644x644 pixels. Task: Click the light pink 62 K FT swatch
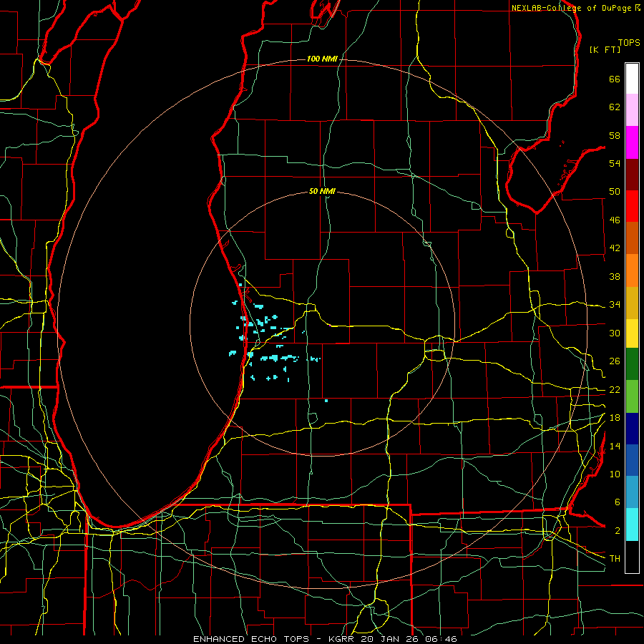click(632, 109)
